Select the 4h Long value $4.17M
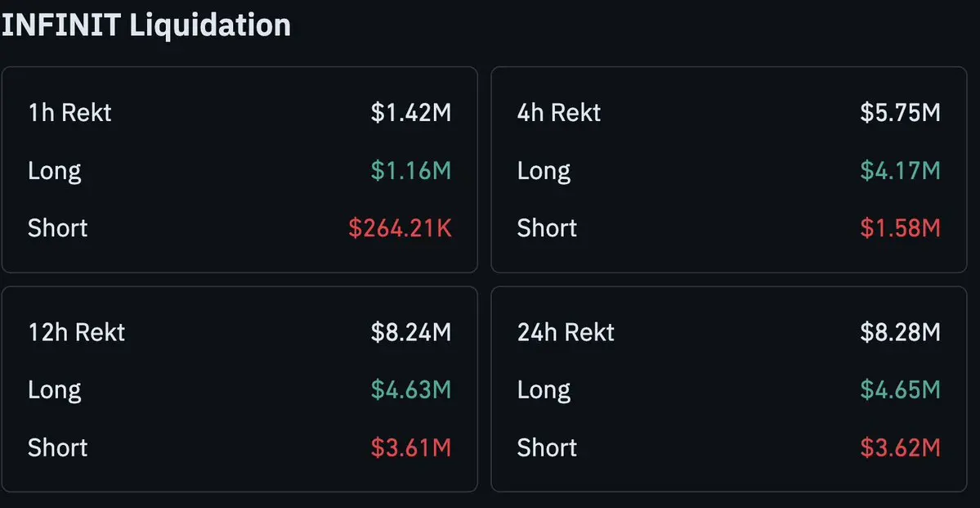 coord(900,170)
